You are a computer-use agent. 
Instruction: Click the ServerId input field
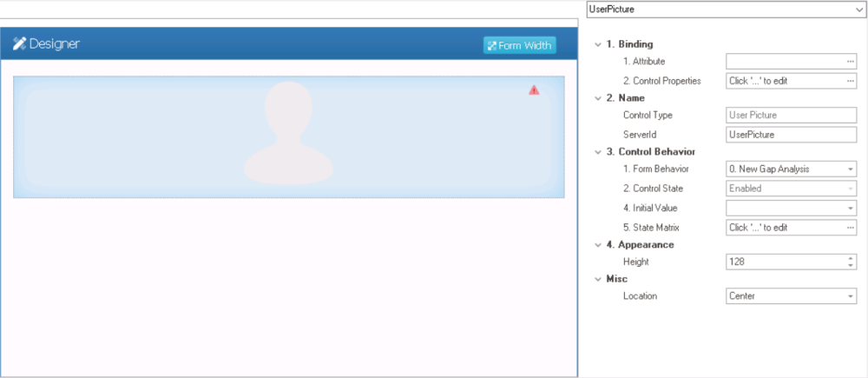[791, 135]
